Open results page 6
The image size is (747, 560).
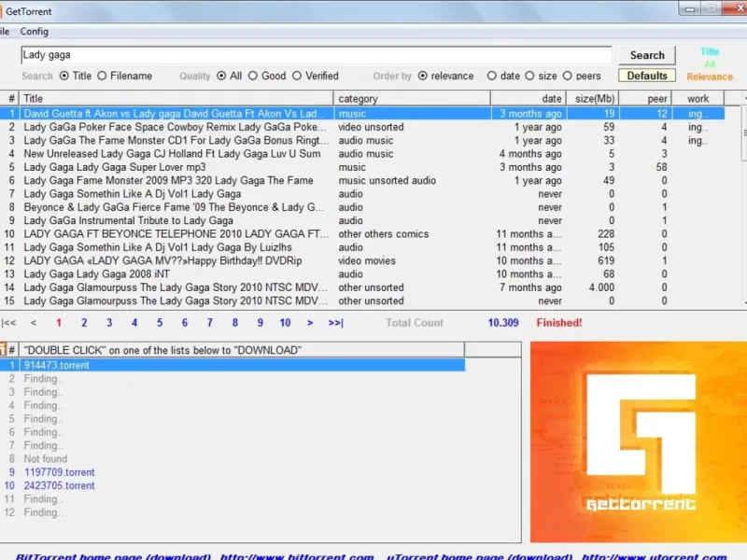(x=184, y=323)
